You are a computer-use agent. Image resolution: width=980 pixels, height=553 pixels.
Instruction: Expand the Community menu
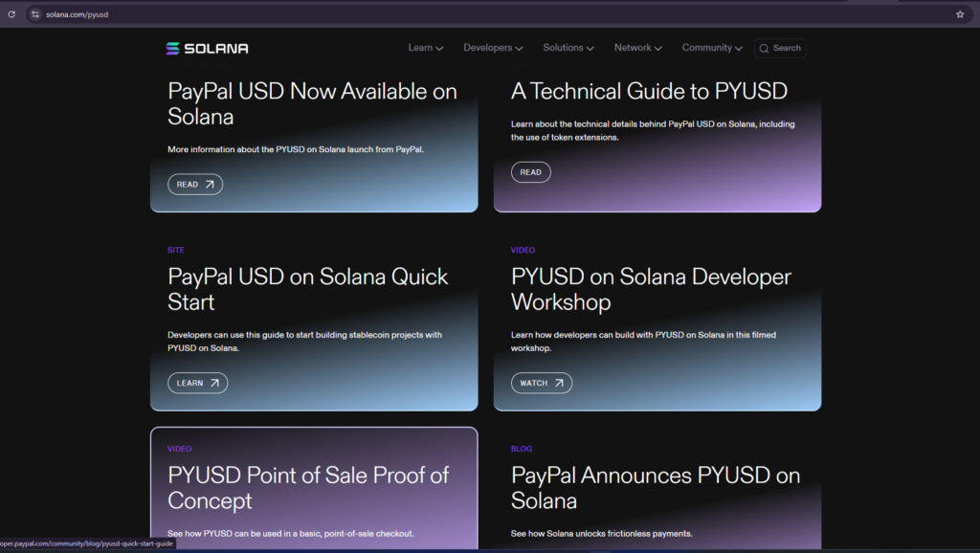click(712, 48)
